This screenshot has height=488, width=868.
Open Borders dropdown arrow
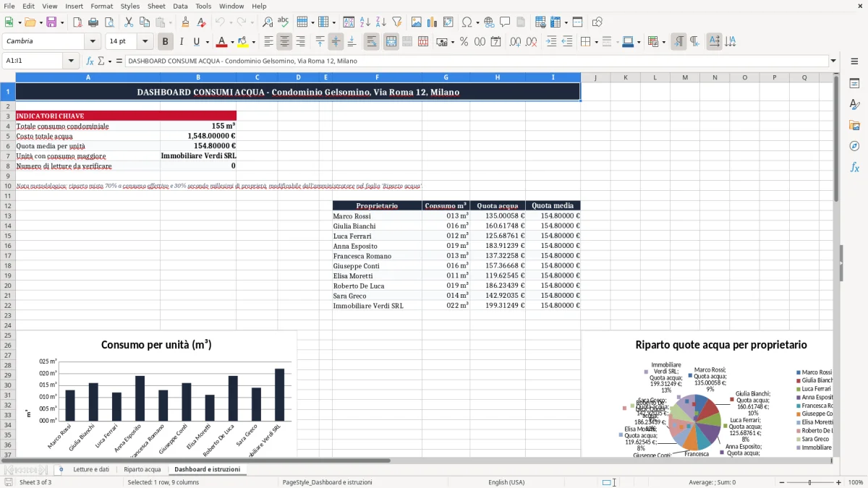pos(597,42)
